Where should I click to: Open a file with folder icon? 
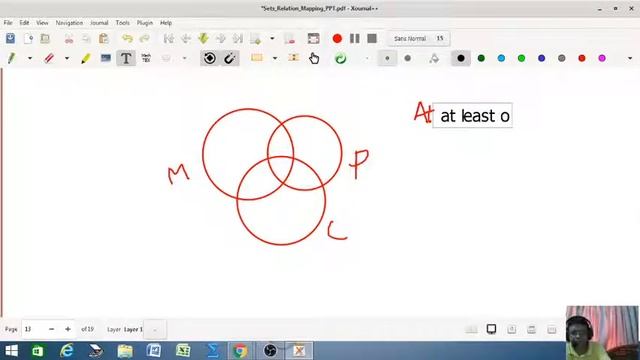(45, 38)
